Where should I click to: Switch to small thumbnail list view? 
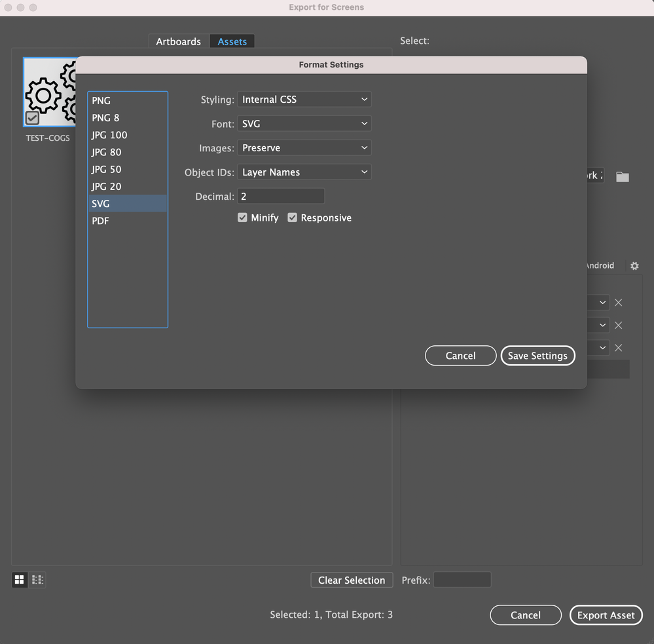[37, 579]
